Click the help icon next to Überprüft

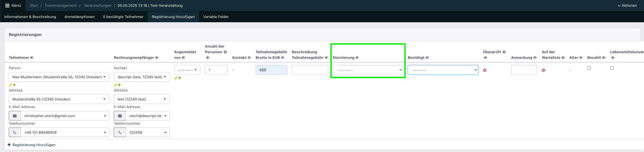tap(504, 52)
